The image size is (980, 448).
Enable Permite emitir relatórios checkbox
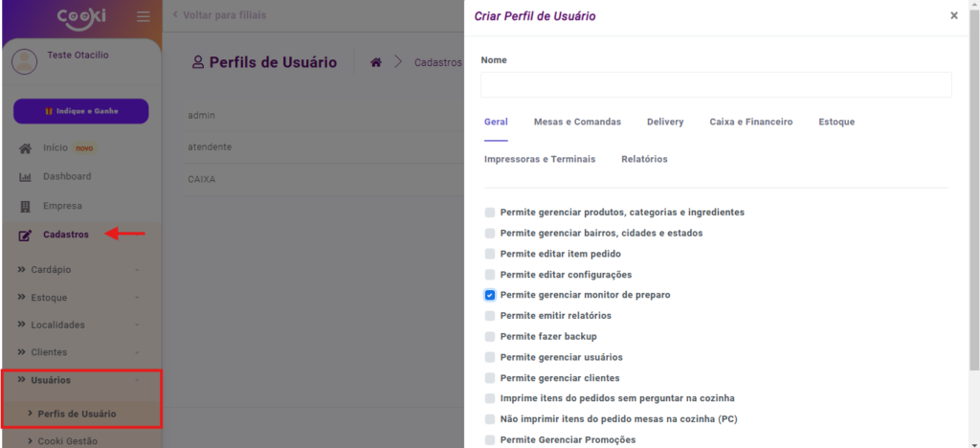tap(490, 316)
